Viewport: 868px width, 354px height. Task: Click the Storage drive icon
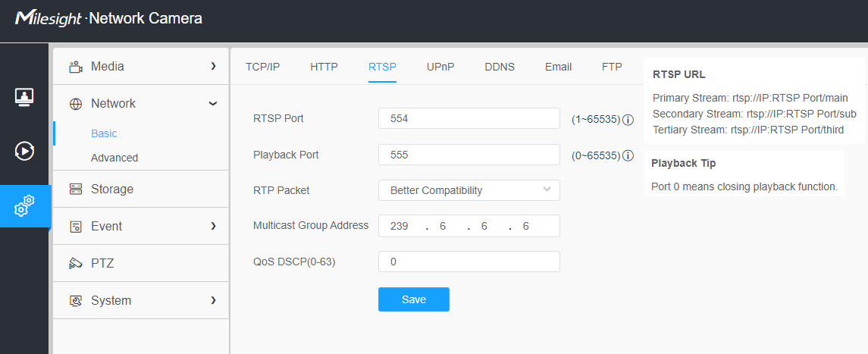pyautogui.click(x=75, y=190)
